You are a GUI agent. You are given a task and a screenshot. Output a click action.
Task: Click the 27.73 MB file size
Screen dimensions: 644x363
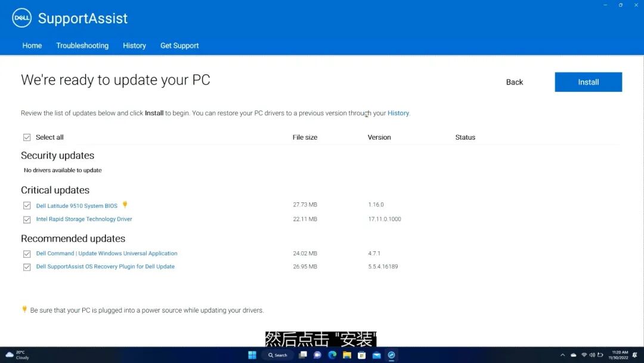[x=305, y=204]
